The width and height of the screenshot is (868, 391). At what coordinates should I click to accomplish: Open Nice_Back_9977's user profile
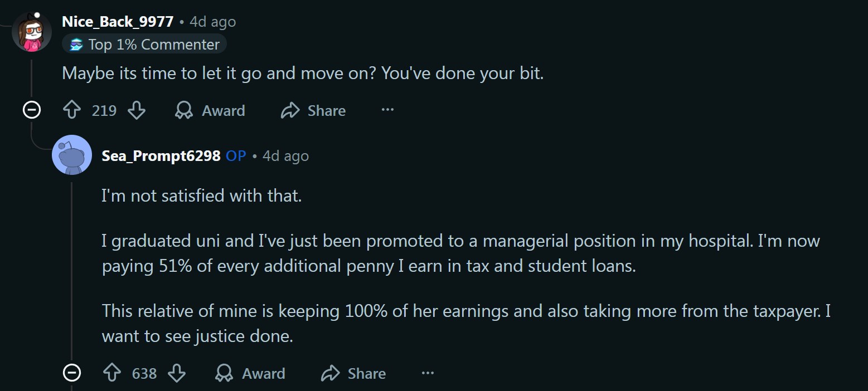coord(118,22)
